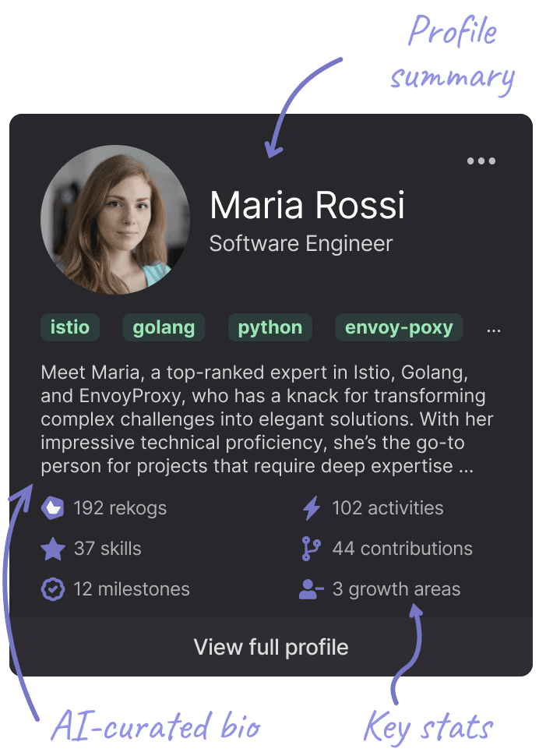This screenshot has height=756, width=539.
Task: Open the 192 rekogs stat
Action: pyautogui.click(x=120, y=508)
